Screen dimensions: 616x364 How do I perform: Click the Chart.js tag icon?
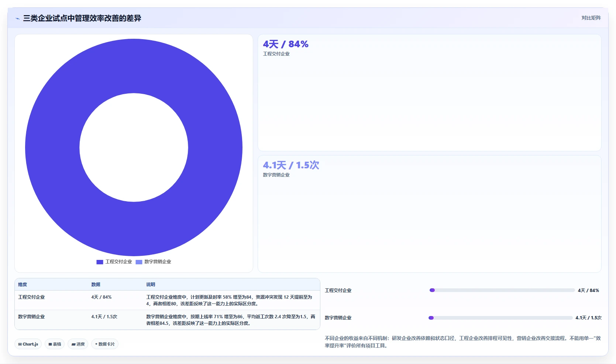click(x=20, y=344)
